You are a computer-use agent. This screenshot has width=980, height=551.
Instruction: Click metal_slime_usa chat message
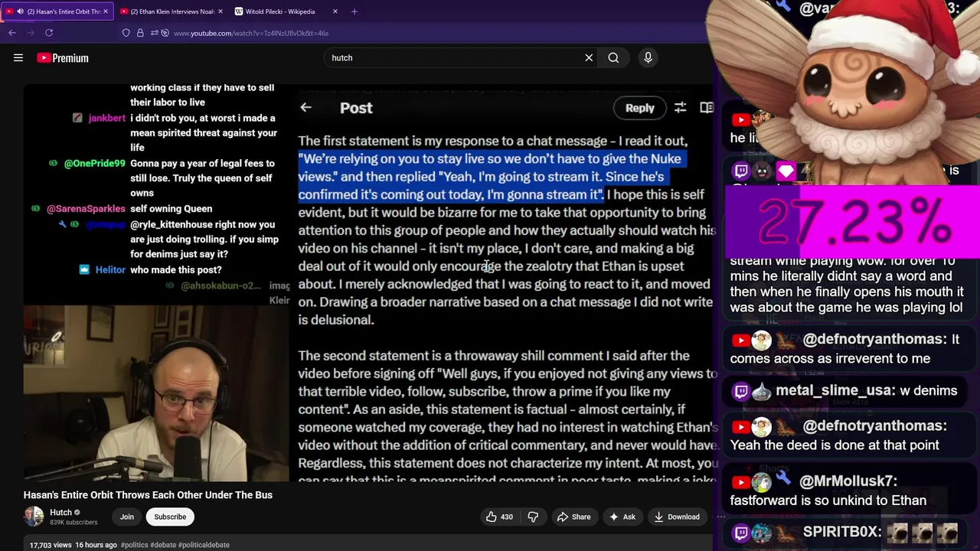coord(845,390)
